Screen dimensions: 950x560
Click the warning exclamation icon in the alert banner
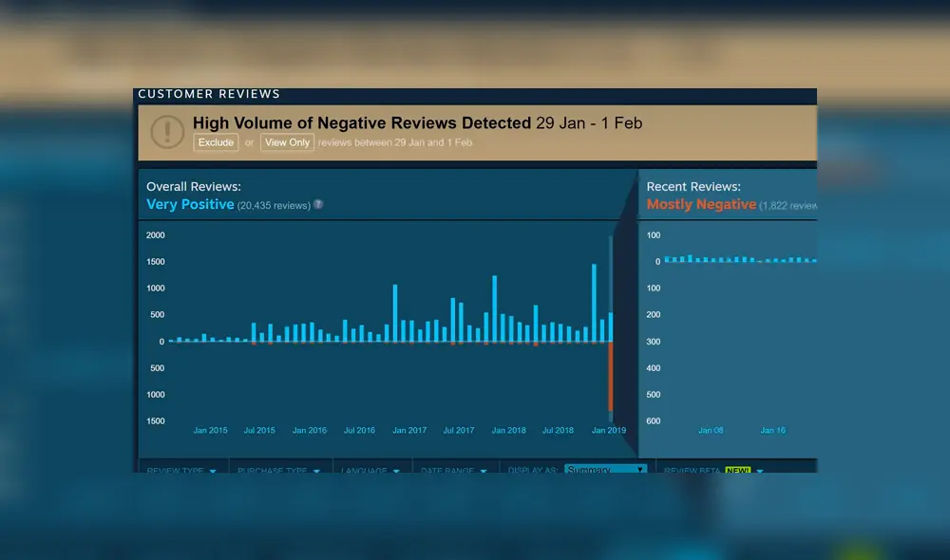[x=168, y=132]
